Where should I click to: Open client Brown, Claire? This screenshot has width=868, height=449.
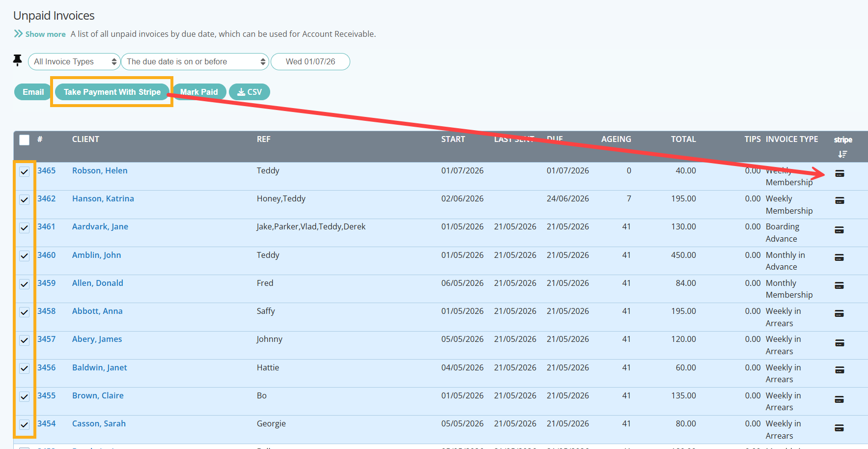coord(98,395)
